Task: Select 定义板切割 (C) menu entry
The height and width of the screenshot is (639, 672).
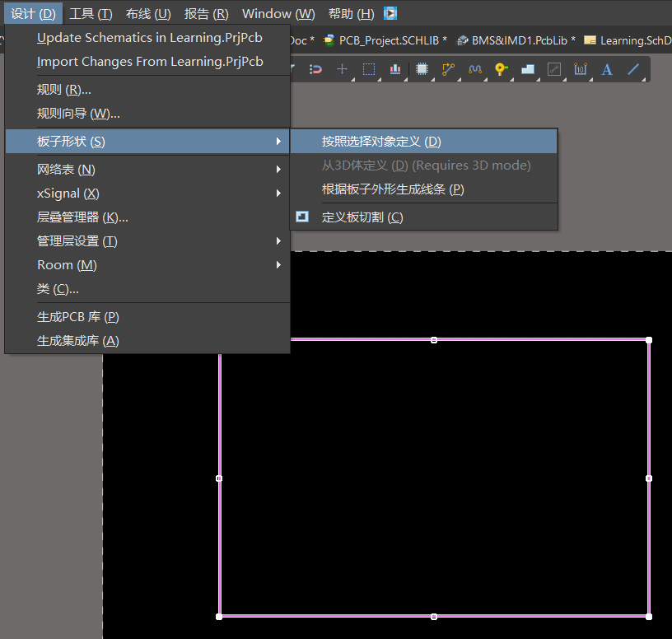Action: [362, 217]
